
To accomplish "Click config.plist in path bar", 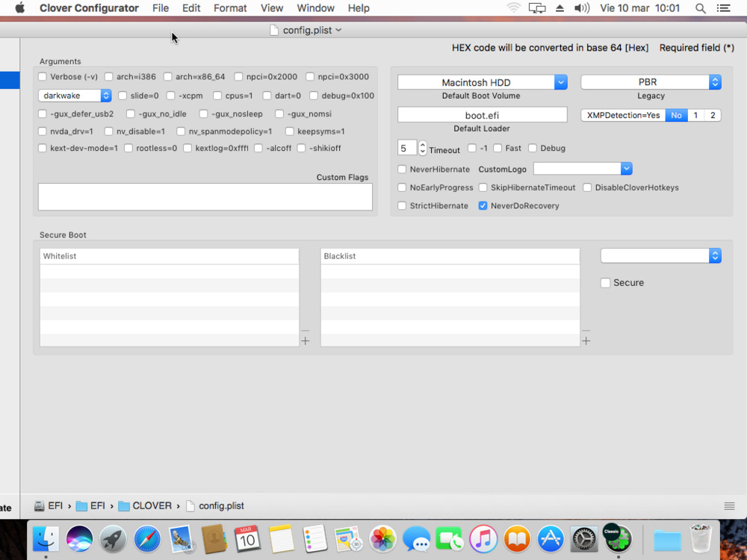I will pos(215,505).
